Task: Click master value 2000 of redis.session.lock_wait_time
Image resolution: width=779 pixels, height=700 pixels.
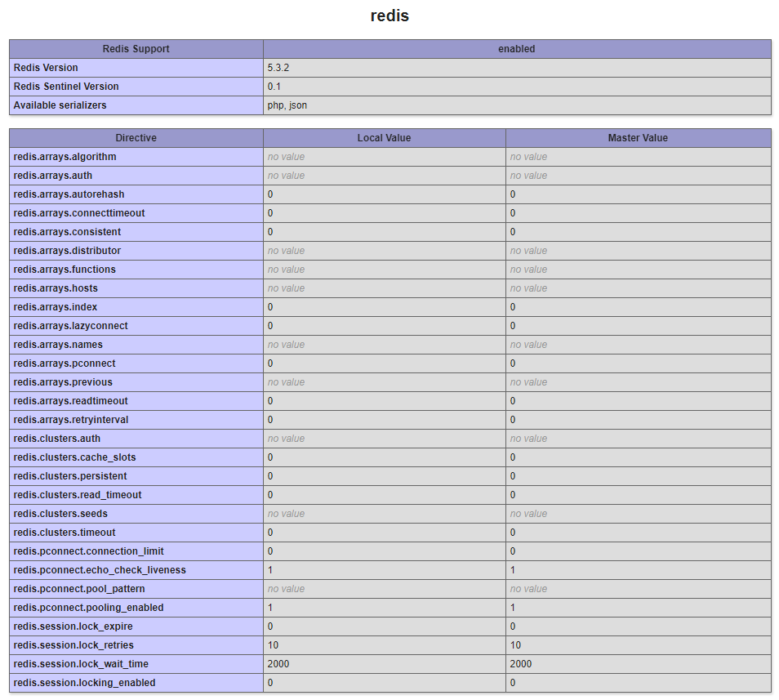Action: pyautogui.click(x=521, y=664)
